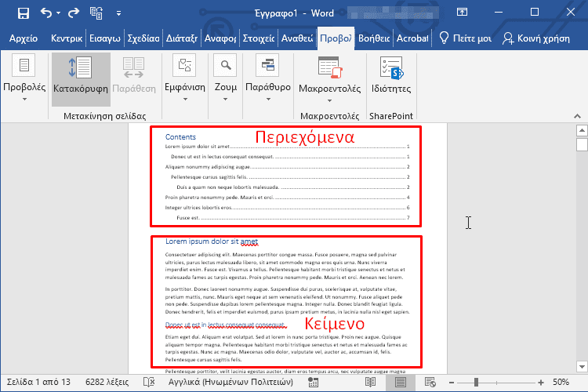Image resolution: width=588 pixels, height=392 pixels.
Task: Select the Προβολή ribbon tab
Action: pyautogui.click(x=336, y=38)
